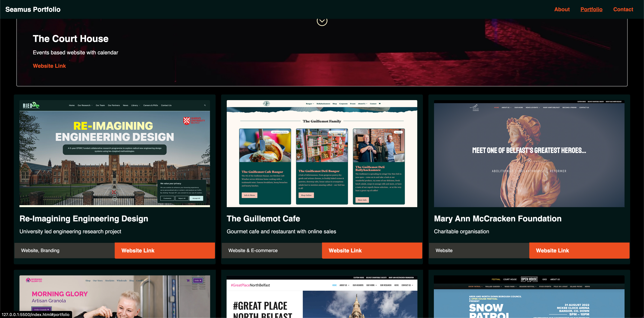Click Gourmet cafe and restaurant description
The image size is (644, 318).
coord(281,231)
